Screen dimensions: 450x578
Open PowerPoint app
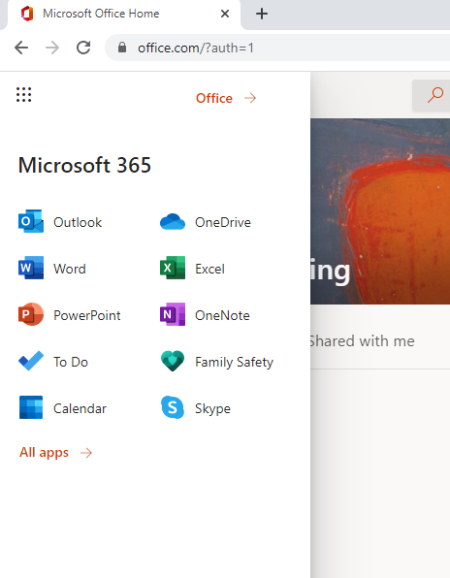[x=69, y=315]
